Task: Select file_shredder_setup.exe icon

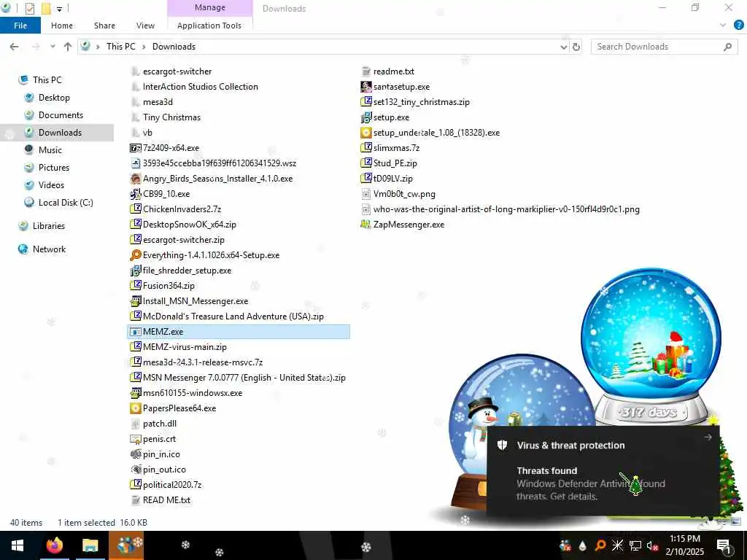Action: pyautogui.click(x=135, y=271)
